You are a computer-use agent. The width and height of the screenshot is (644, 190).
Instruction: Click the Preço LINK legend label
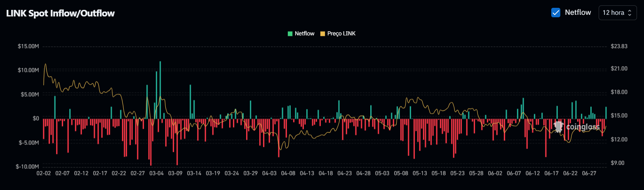pos(341,34)
